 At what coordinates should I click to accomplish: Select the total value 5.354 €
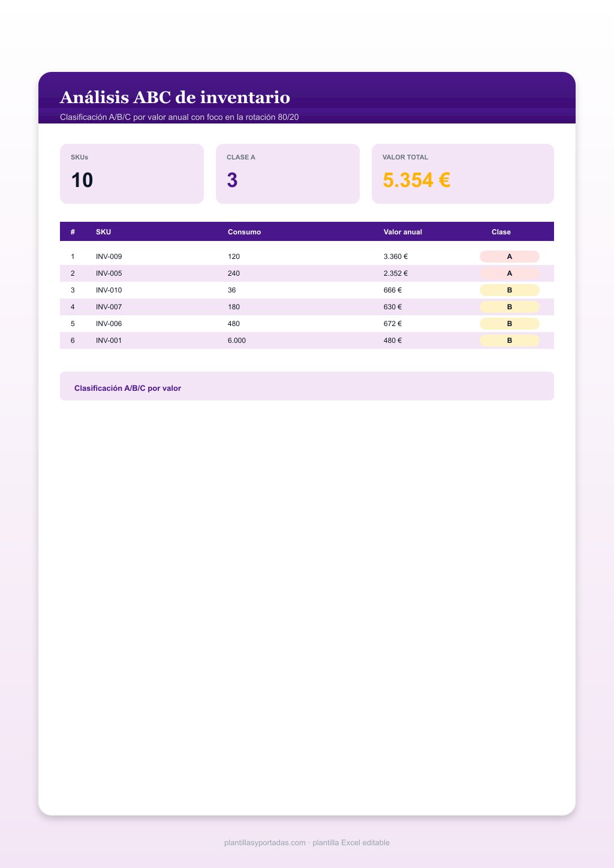coord(417,180)
